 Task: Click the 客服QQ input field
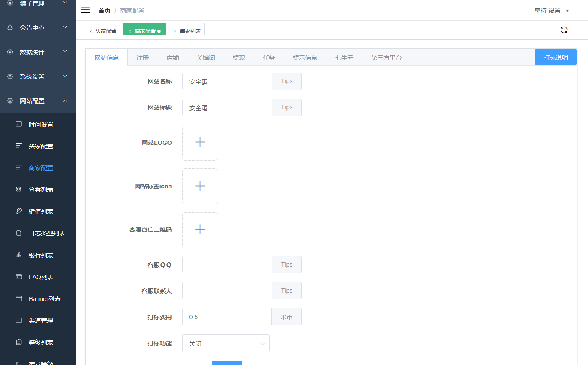(227, 265)
